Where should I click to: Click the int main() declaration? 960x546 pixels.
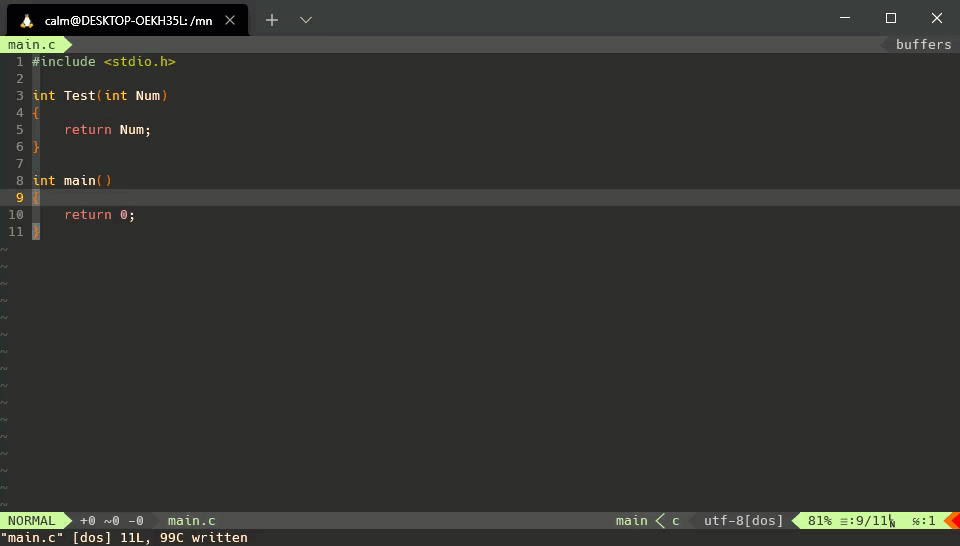(x=72, y=181)
